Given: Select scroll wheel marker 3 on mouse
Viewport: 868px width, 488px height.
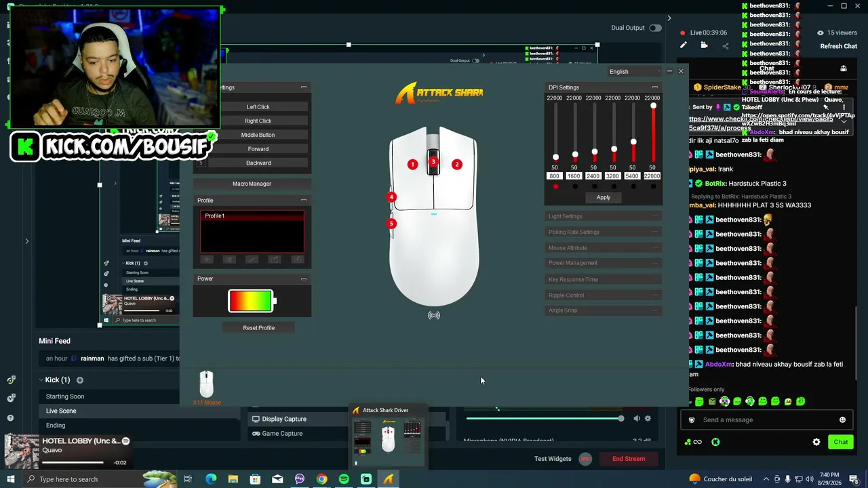Looking at the screenshot, I should 433,162.
